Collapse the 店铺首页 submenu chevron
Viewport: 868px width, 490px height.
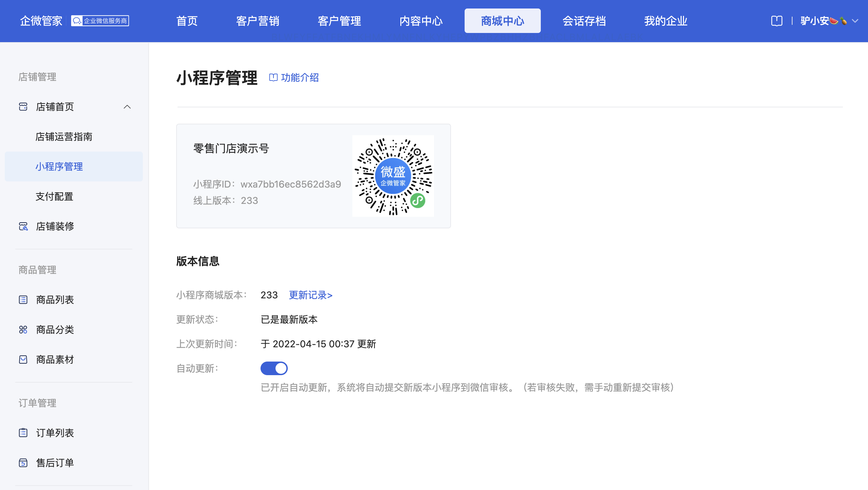coord(127,107)
